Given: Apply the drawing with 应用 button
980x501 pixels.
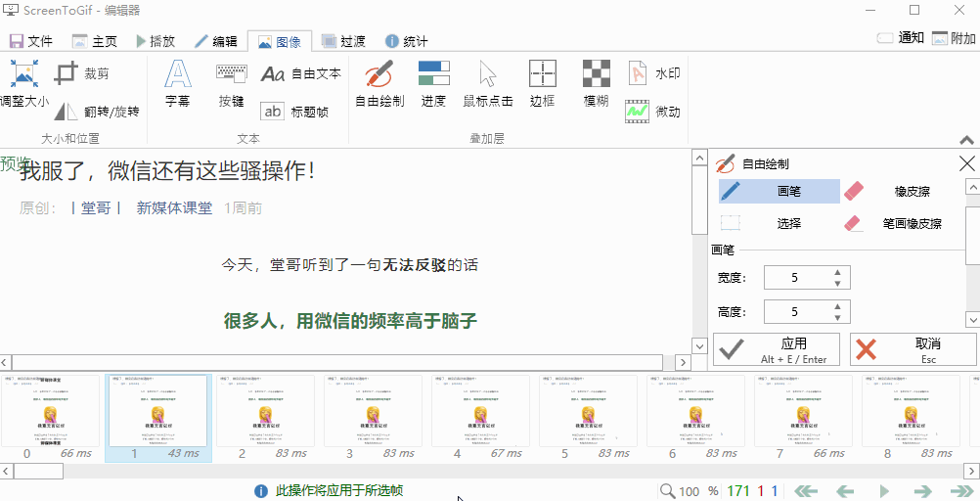Looking at the screenshot, I should tap(777, 349).
